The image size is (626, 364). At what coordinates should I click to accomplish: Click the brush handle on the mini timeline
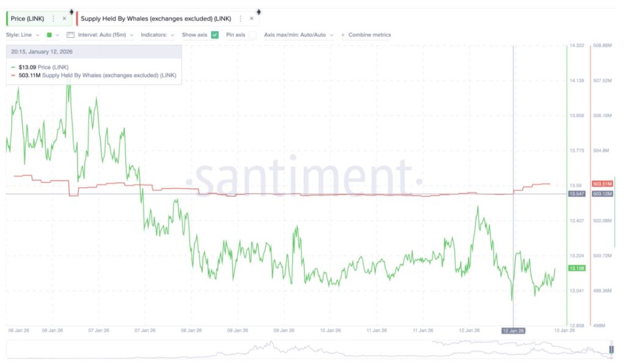click(x=611, y=349)
